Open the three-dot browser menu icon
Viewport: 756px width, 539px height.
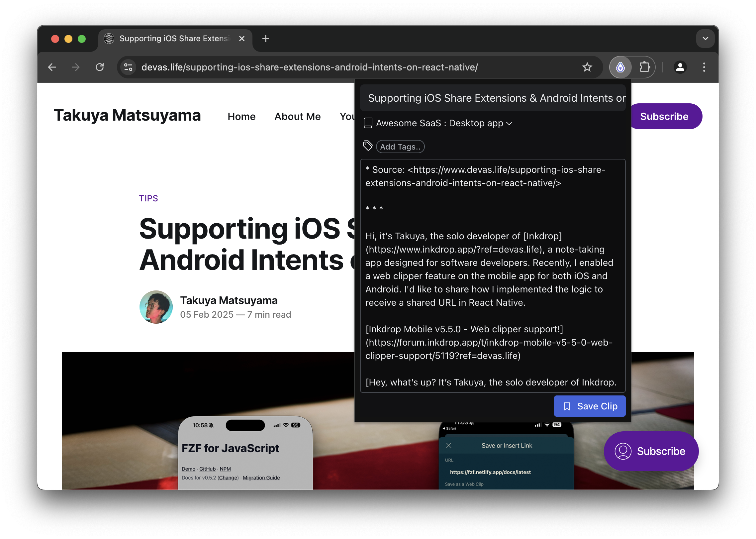point(704,67)
